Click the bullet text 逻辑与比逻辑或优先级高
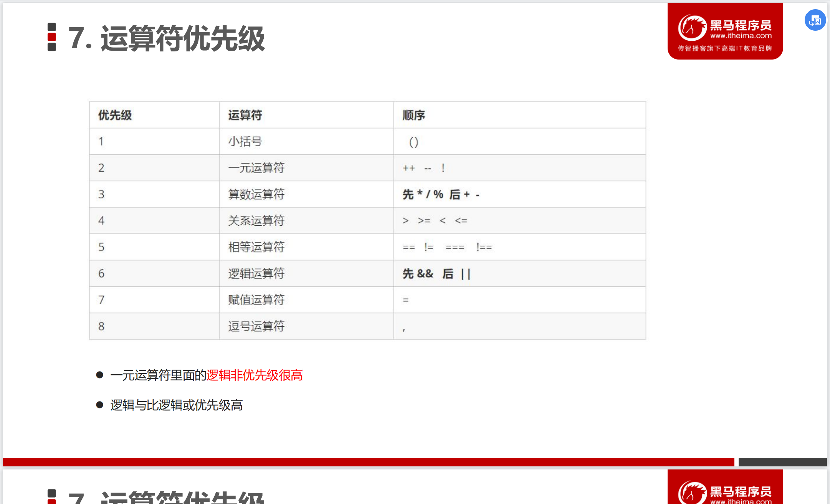Viewport: 830px width, 504px height. (177, 405)
